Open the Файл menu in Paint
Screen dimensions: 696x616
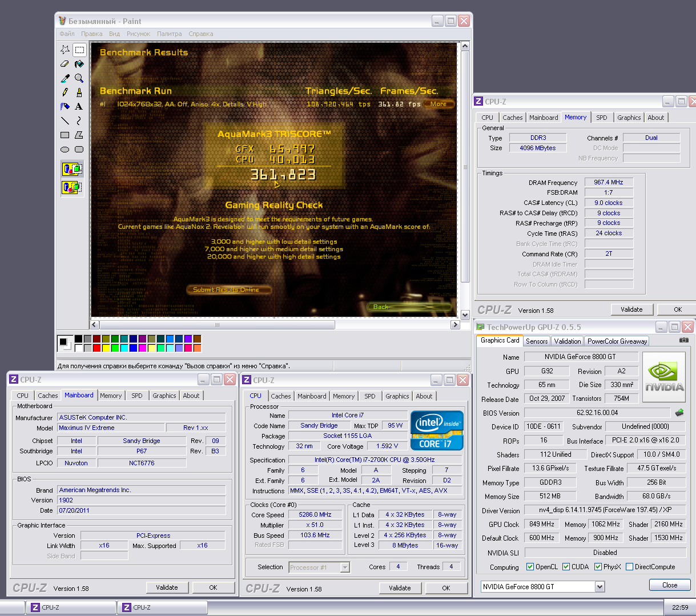pyautogui.click(x=67, y=34)
